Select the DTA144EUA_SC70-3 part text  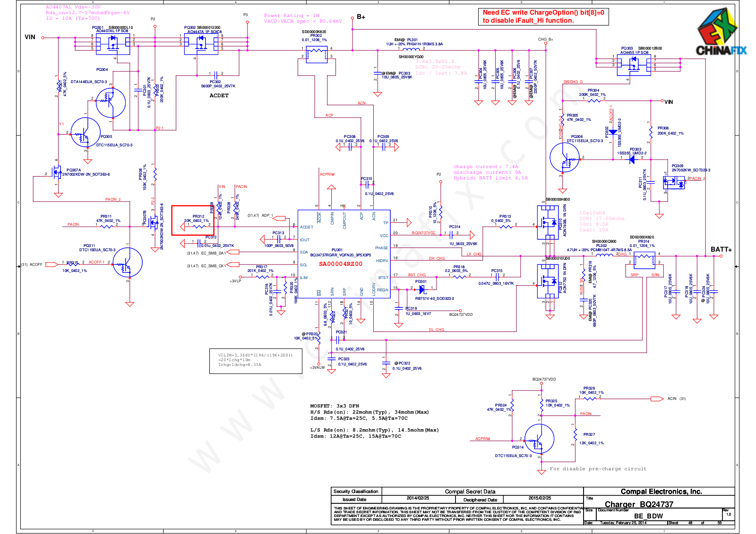tap(89, 82)
